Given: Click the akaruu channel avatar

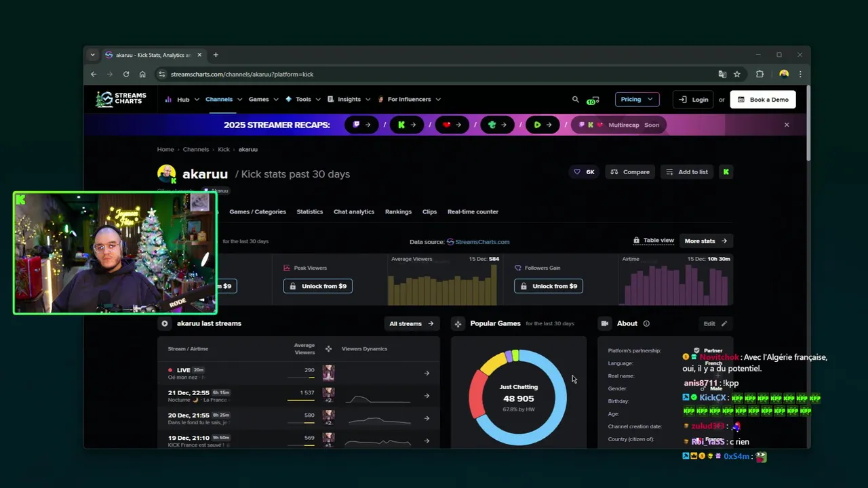Looking at the screenshot, I should [x=167, y=174].
